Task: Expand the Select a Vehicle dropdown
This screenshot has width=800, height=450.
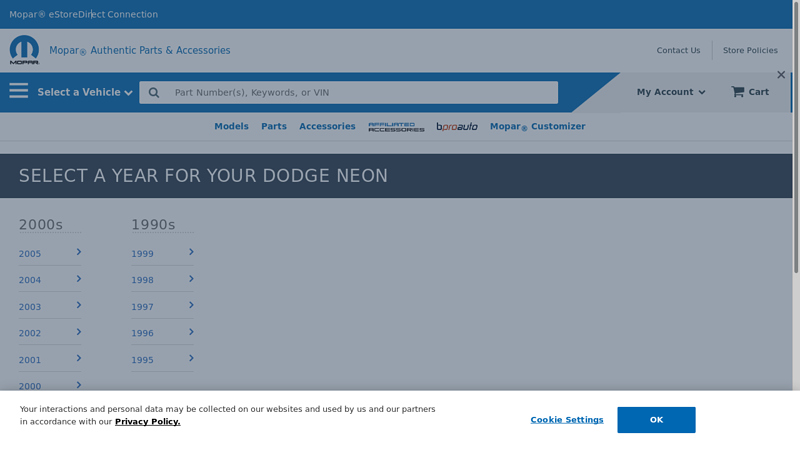Action: 85,92
